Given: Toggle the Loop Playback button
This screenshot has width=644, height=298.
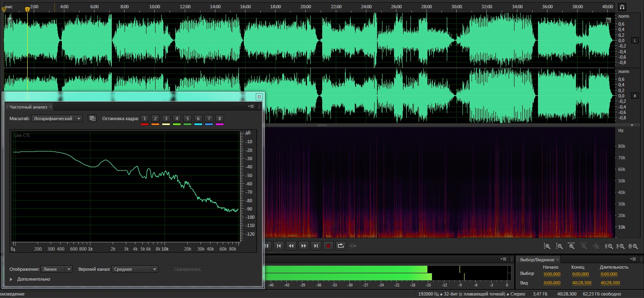Looking at the screenshot, I should (341, 246).
